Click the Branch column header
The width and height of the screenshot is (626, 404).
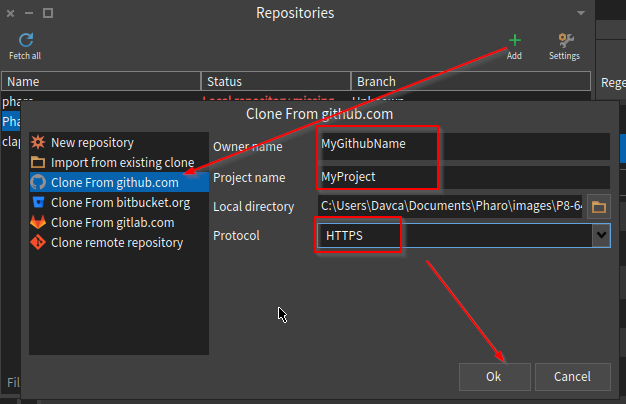click(x=420, y=81)
